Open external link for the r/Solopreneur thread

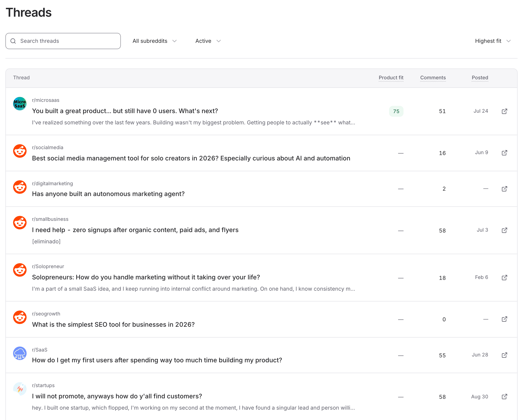(504, 277)
